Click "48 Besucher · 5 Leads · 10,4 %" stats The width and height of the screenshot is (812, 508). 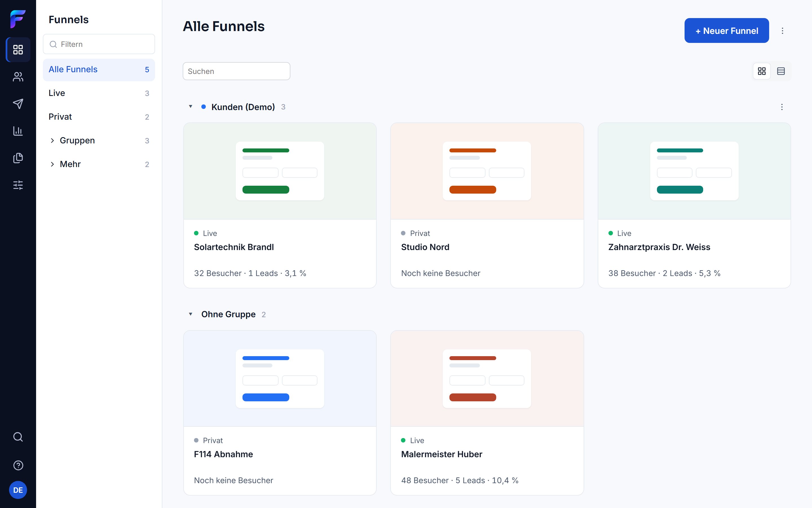[460, 480]
